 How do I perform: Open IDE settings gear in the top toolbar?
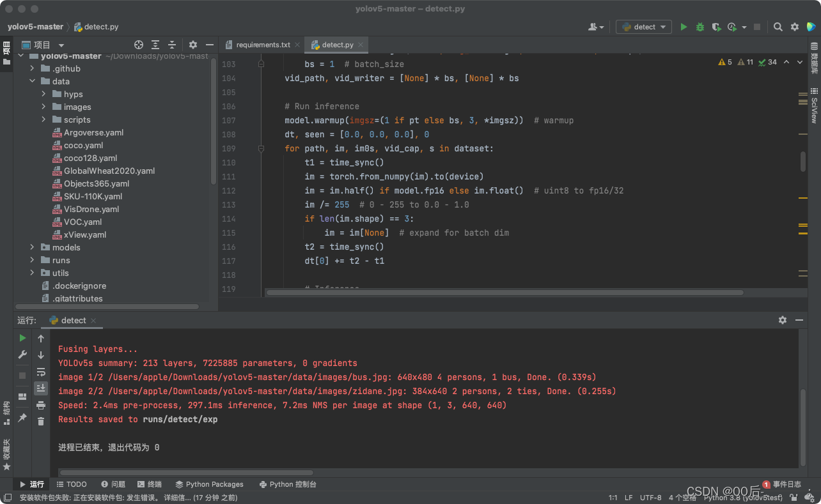(x=795, y=27)
